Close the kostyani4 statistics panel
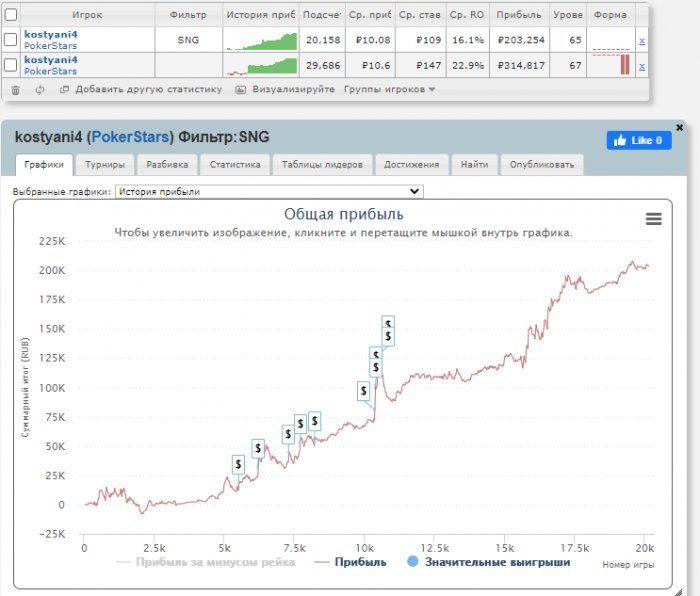The image size is (700, 596). (679, 127)
